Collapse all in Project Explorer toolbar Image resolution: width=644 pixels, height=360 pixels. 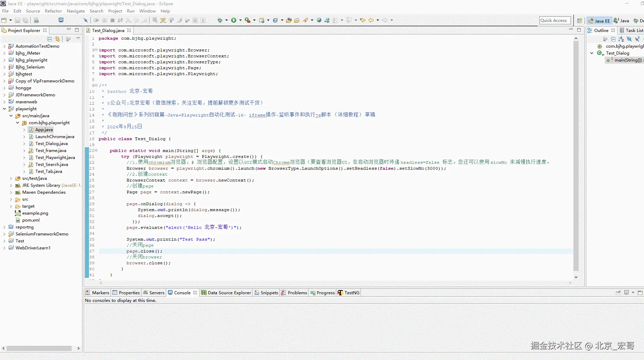click(x=50, y=39)
